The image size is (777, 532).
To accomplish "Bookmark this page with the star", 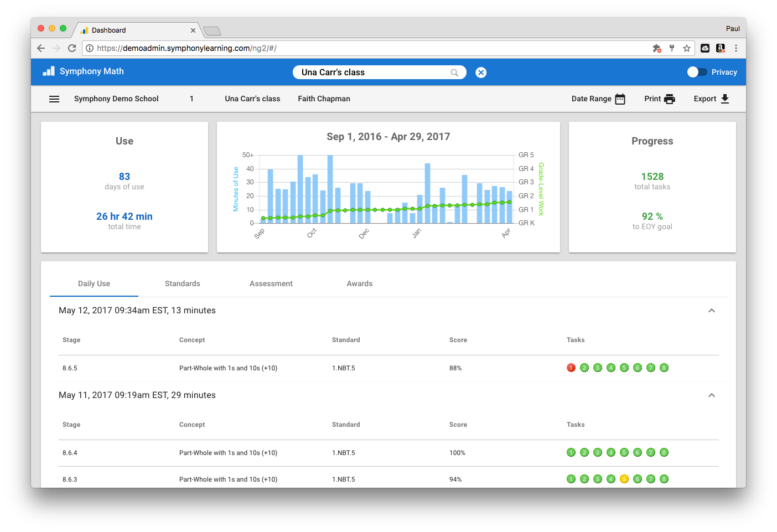I will point(687,48).
